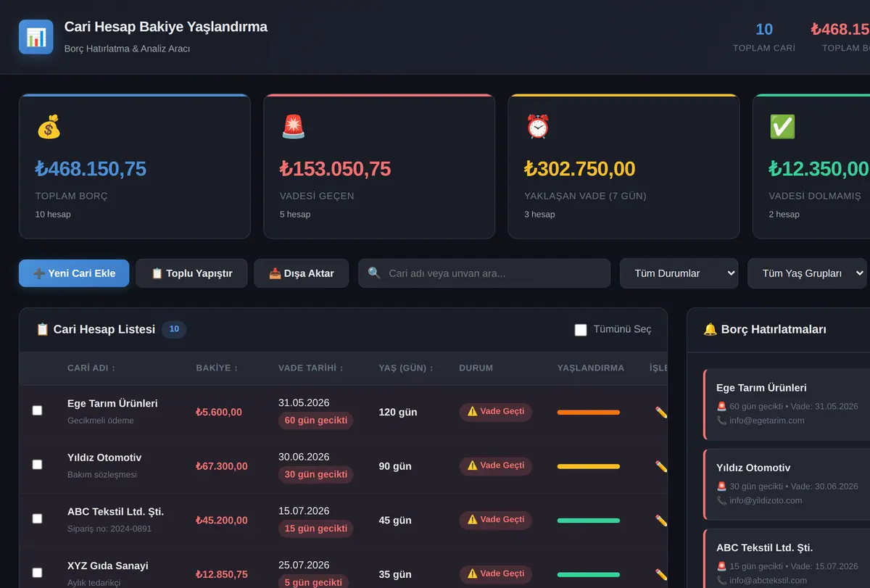Click the alarm clock icon on Yaklaşan Vade card
This screenshot has width=870, height=588.
click(x=537, y=128)
